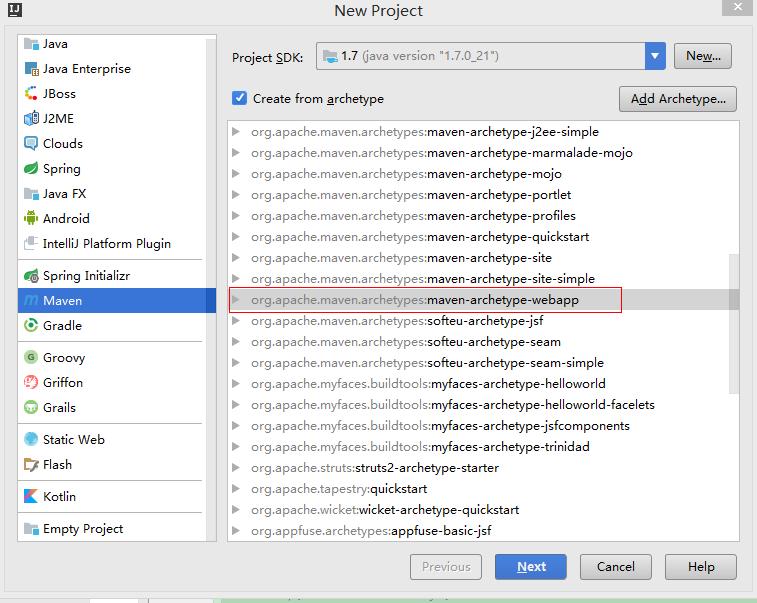Click the Cancel button
Screen dimensions: 757x603
[x=616, y=567]
